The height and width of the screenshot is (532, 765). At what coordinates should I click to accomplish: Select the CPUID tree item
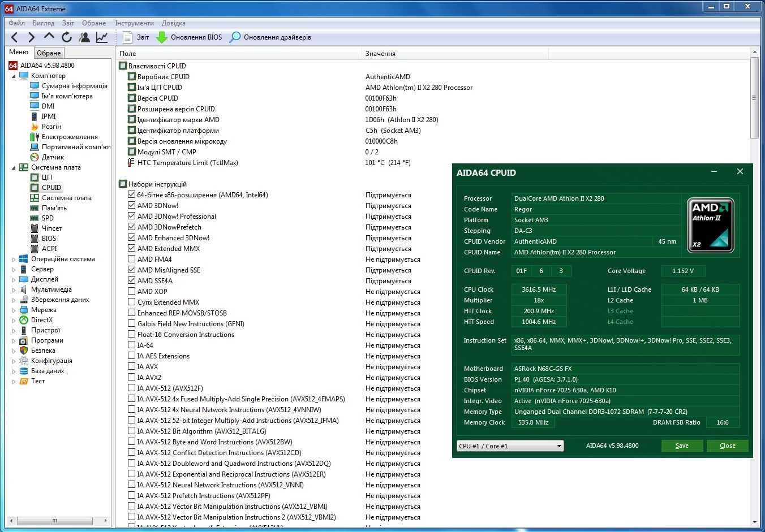(x=51, y=188)
